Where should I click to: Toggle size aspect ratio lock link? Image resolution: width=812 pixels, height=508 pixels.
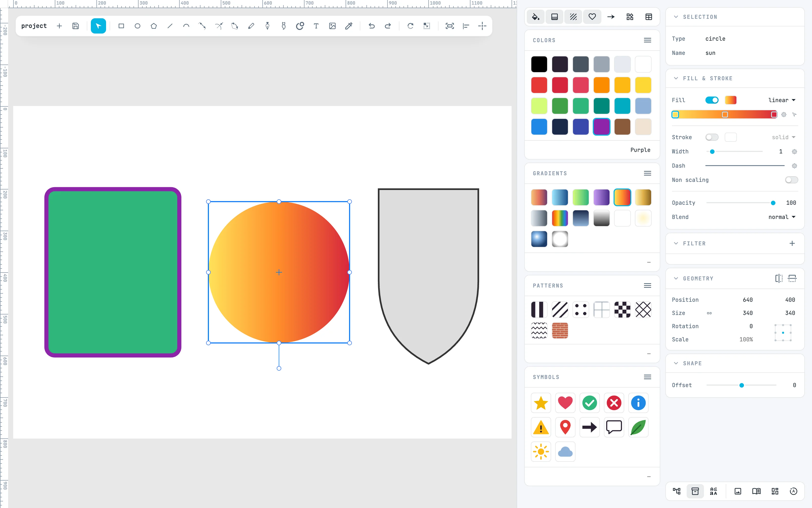pyautogui.click(x=709, y=313)
